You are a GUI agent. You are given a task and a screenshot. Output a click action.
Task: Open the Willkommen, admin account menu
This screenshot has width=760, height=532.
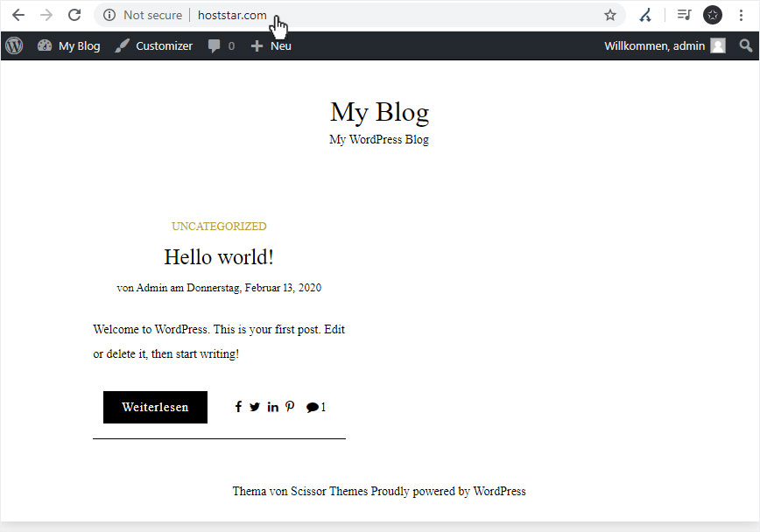pyautogui.click(x=665, y=45)
